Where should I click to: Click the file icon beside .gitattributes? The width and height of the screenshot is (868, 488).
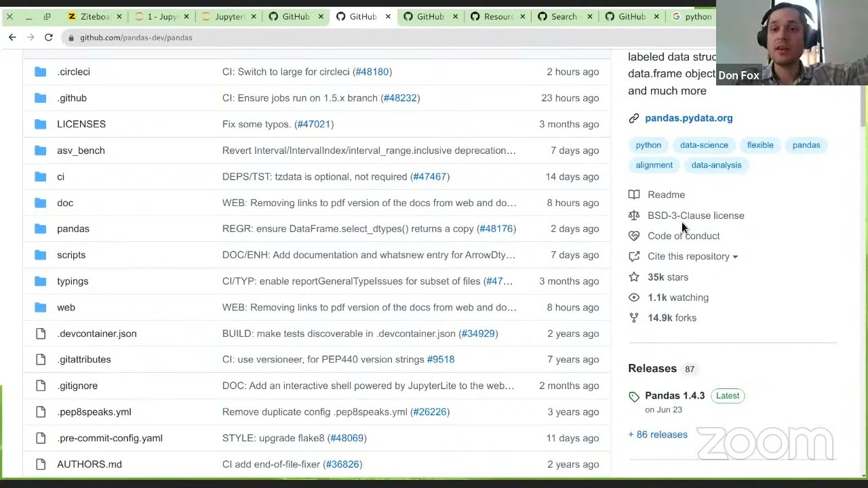click(x=41, y=359)
